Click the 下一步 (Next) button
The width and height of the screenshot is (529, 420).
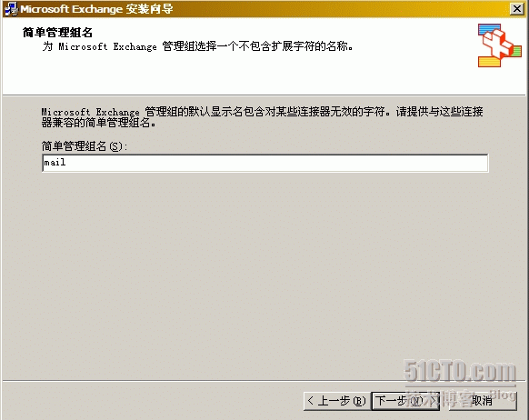(405, 401)
